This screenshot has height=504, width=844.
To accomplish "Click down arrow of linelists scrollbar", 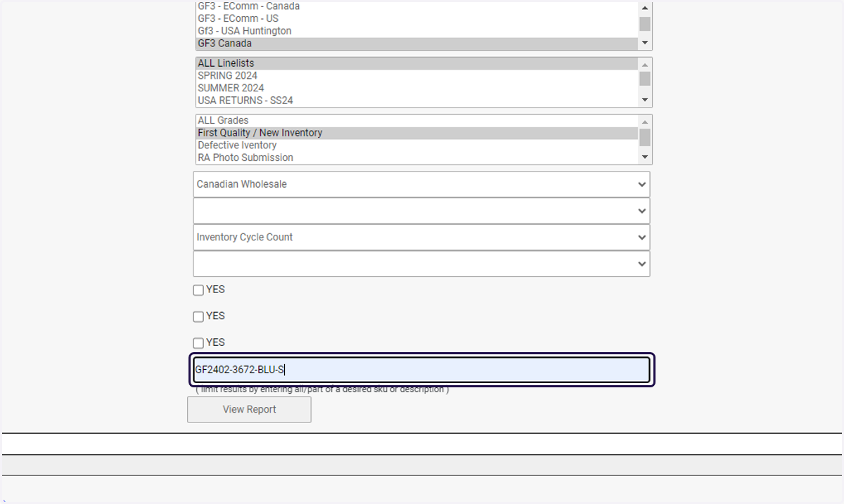I will [645, 101].
